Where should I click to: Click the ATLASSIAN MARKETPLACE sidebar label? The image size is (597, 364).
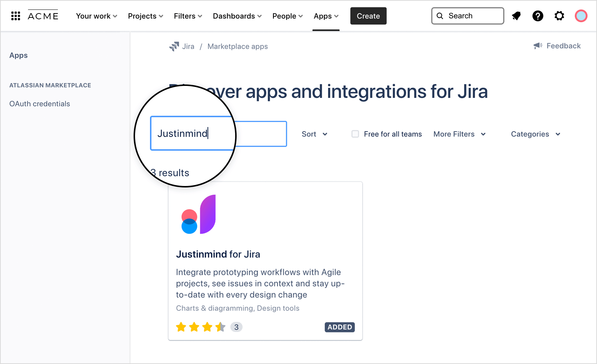tap(50, 85)
